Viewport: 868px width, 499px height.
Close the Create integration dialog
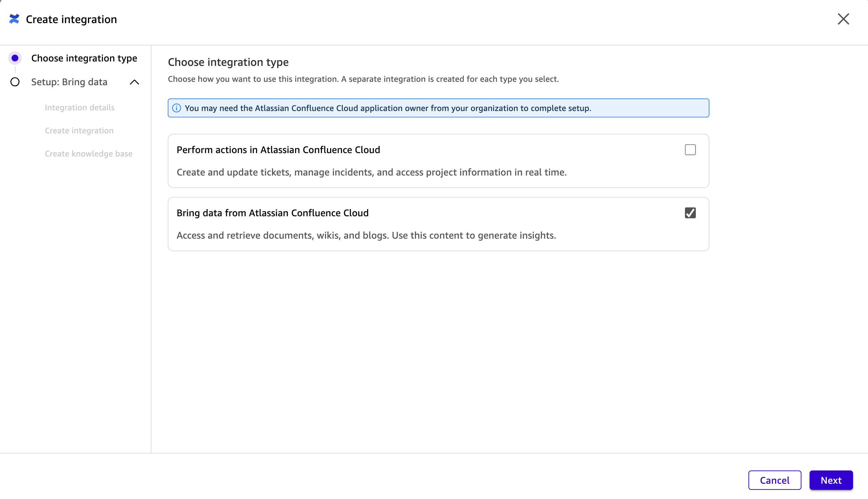pos(843,19)
